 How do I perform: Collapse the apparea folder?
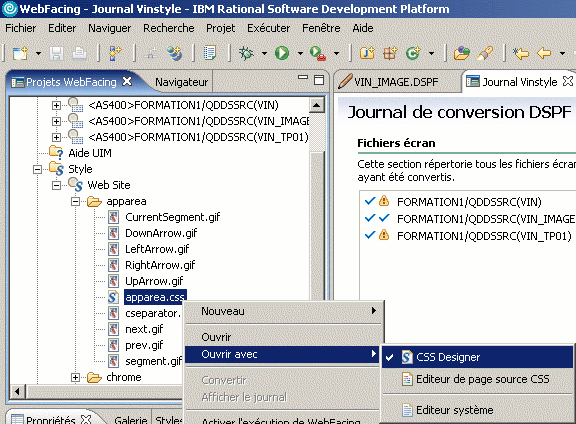[75, 201]
